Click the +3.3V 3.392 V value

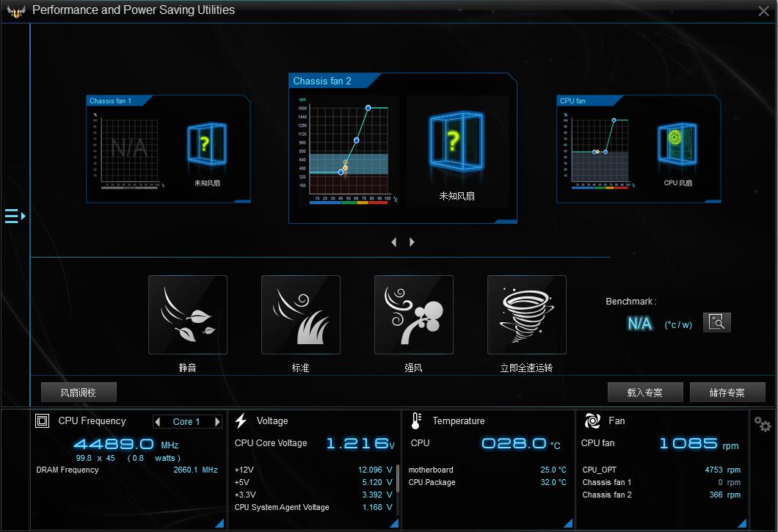[377, 495]
